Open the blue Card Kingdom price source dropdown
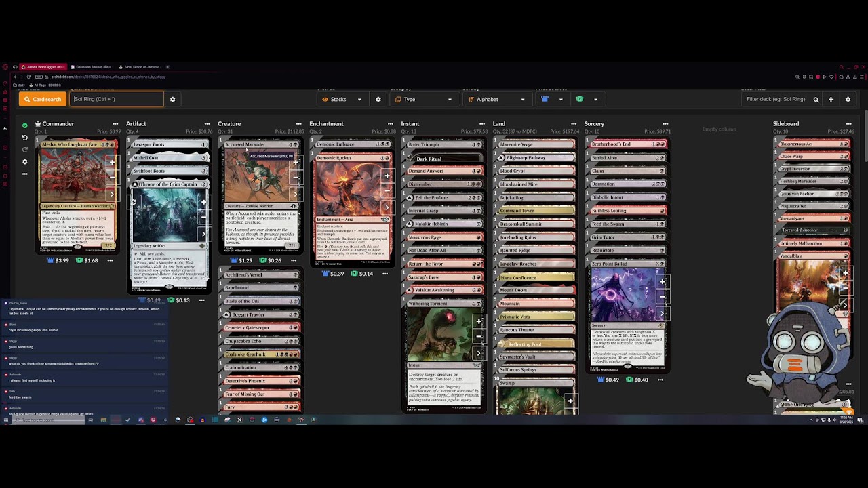The height and width of the screenshot is (488, 868). coord(551,99)
